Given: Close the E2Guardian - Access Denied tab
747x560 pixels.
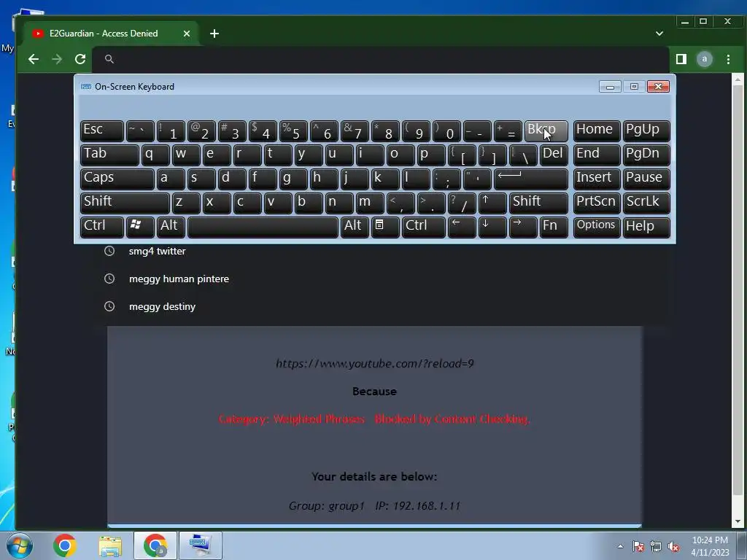Looking at the screenshot, I should tap(187, 34).
